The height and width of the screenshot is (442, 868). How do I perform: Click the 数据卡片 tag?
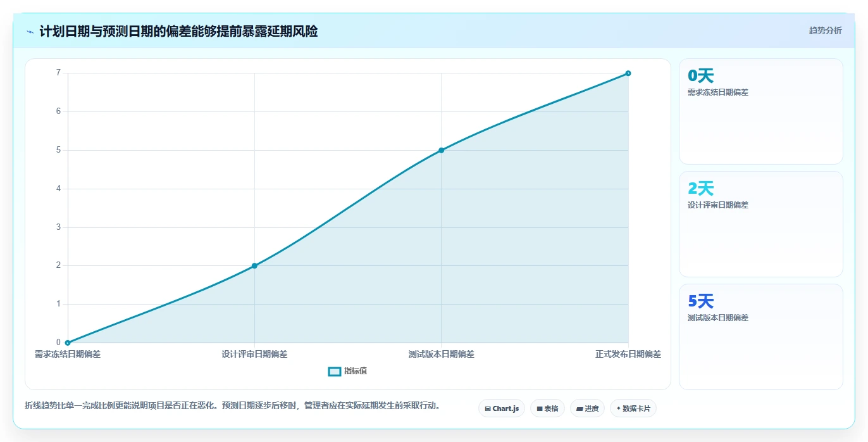633,408
